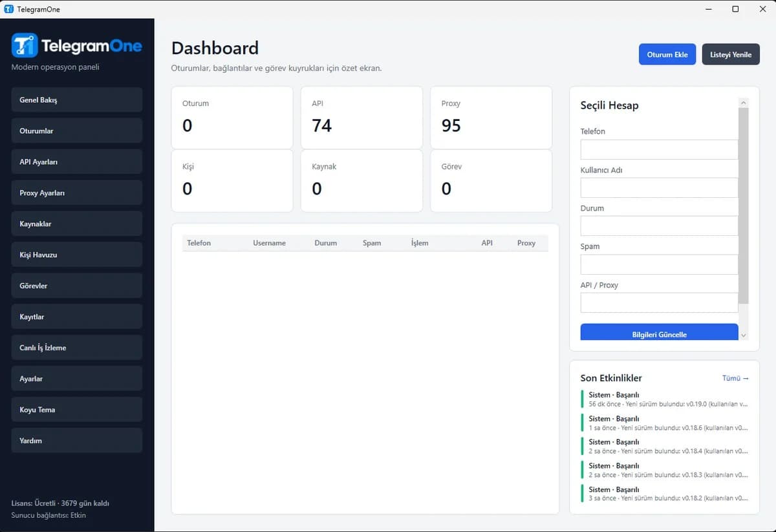
Task: Click the Kişi stat card
Action: (232, 181)
